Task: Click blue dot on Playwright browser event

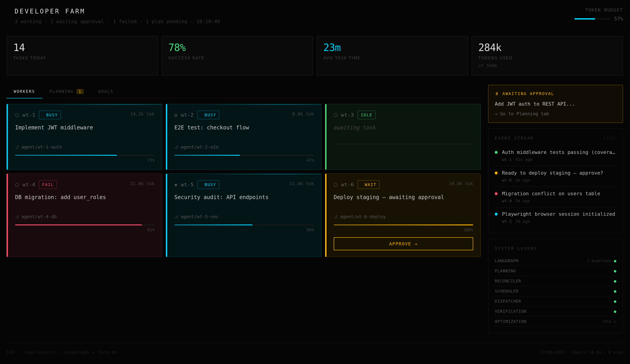Action: click(496, 214)
